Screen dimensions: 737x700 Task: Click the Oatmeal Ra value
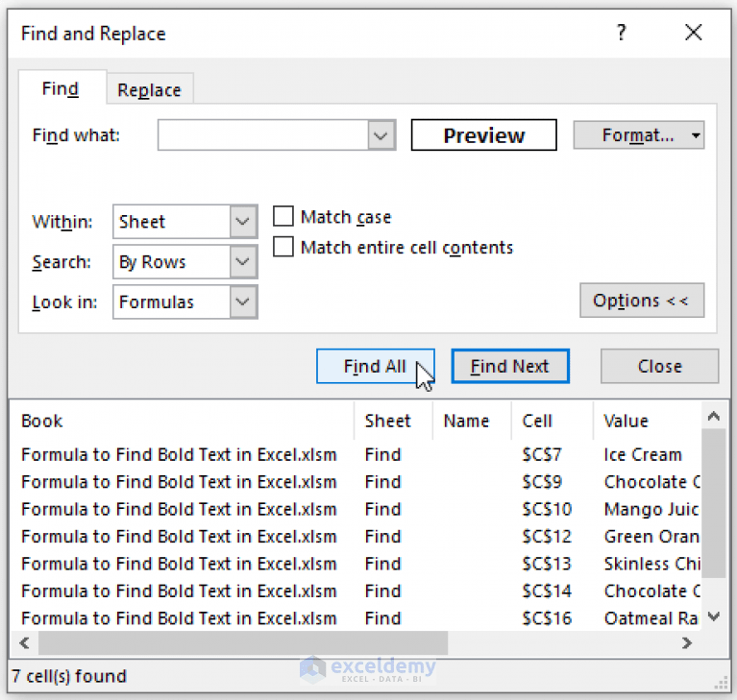[x=651, y=618]
